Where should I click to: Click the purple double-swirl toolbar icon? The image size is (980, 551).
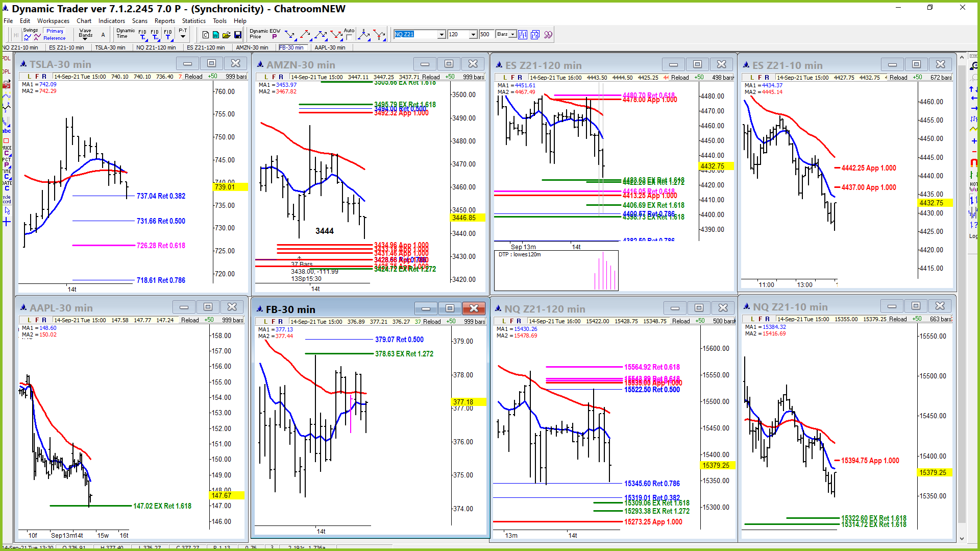(x=548, y=35)
